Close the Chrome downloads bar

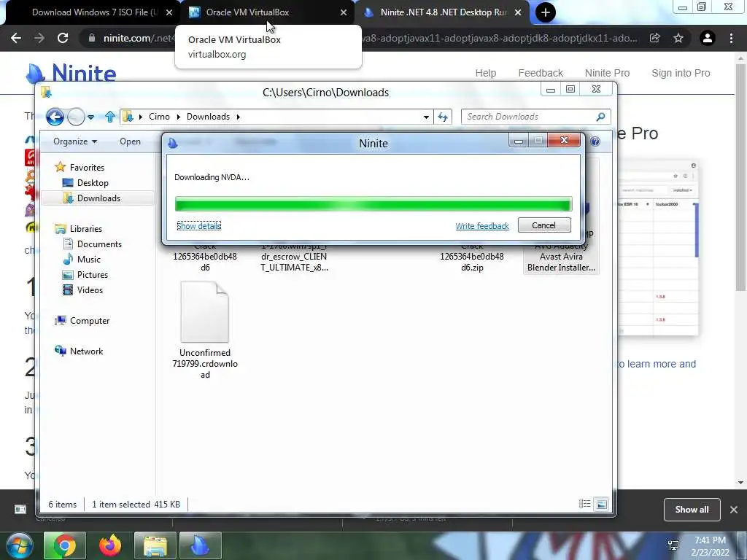[734, 510]
